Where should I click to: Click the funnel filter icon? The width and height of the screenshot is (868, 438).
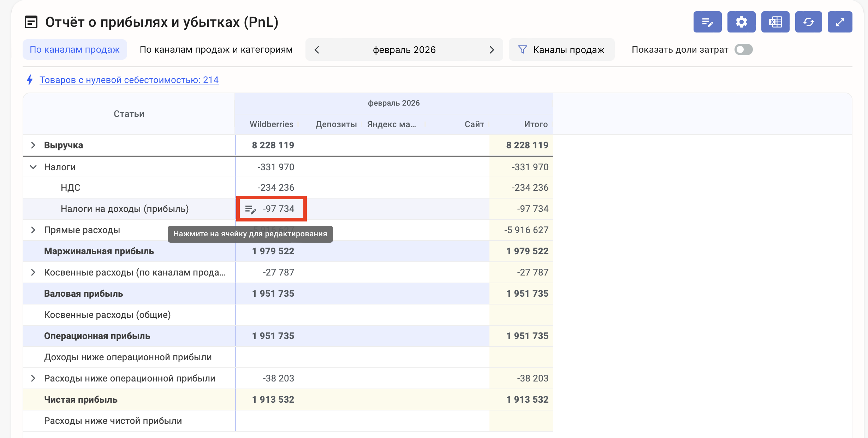(x=522, y=50)
